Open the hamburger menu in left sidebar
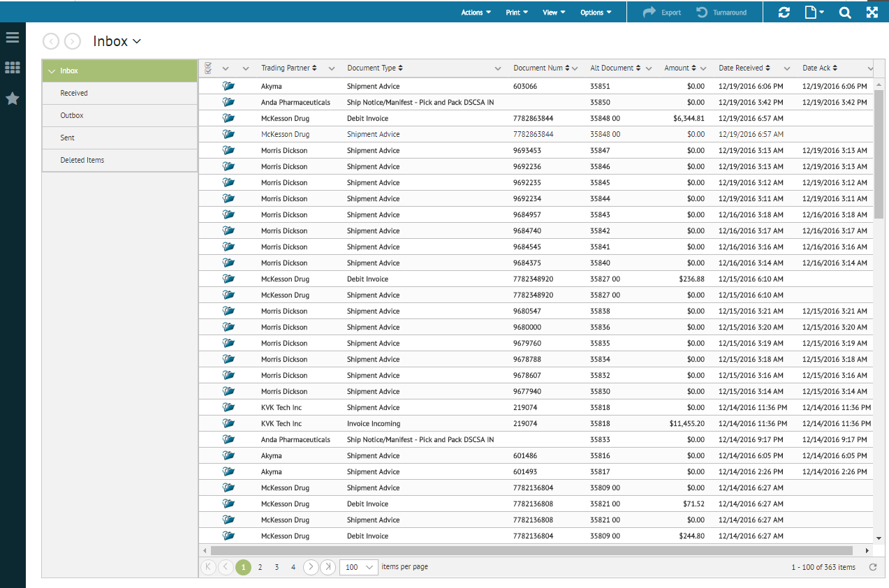The image size is (889, 588). [13, 37]
